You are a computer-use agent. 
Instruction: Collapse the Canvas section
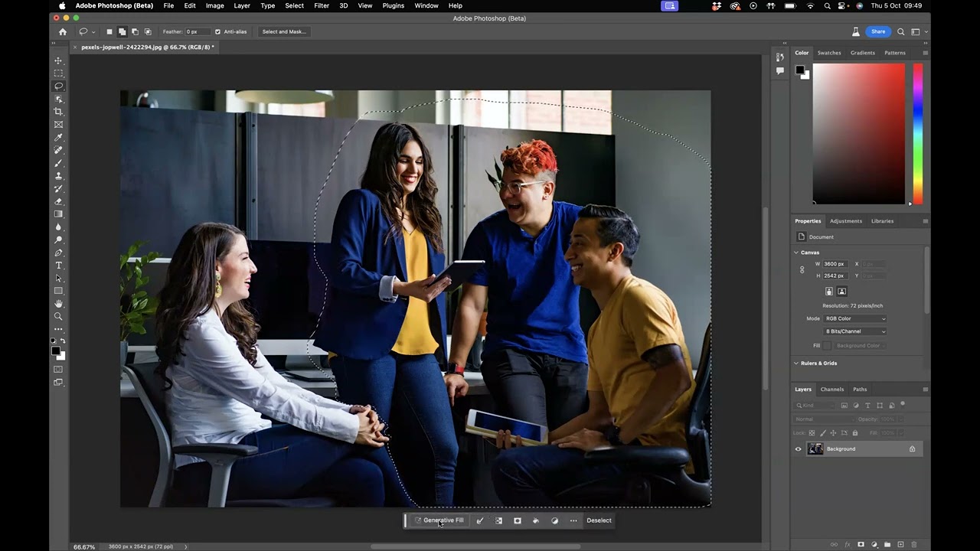click(796, 253)
